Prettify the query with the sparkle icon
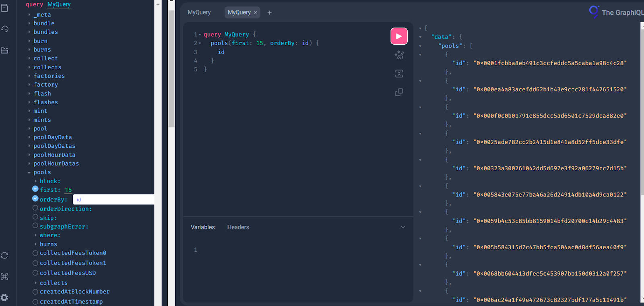Image resolution: width=644 pixels, height=306 pixels. [x=399, y=55]
